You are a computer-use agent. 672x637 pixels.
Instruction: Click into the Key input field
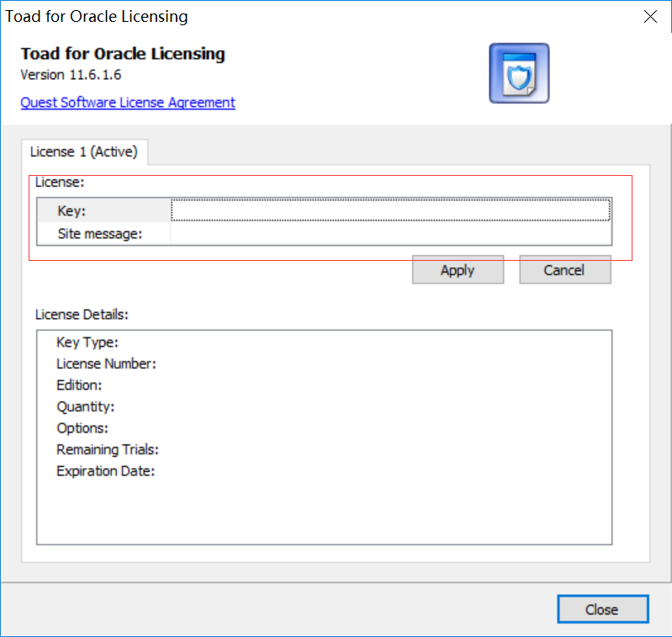tap(390, 210)
